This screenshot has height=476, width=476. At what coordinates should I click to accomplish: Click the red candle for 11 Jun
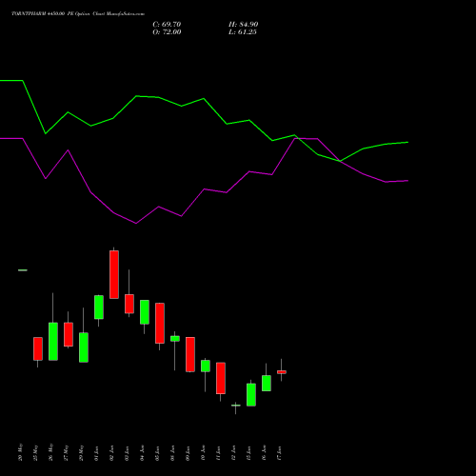[x=221, y=378]
